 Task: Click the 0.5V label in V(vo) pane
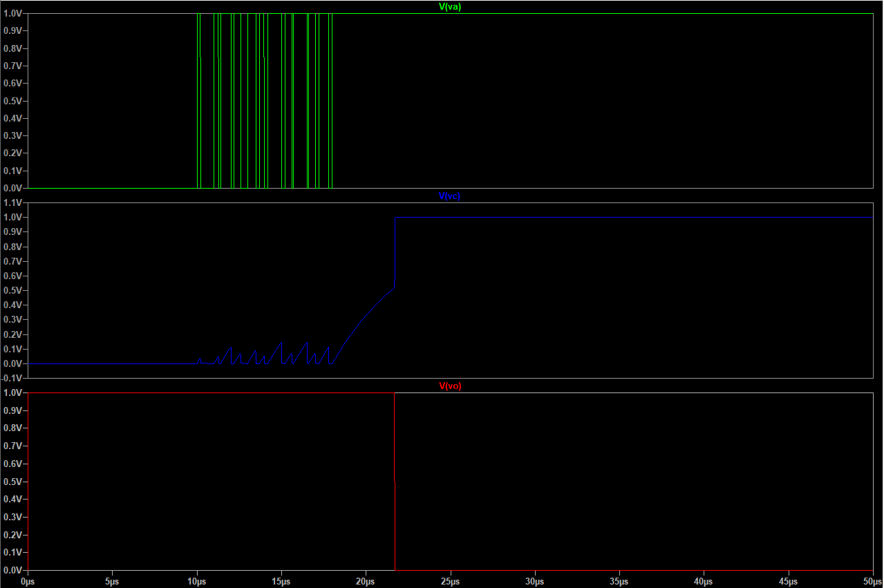click(13, 482)
